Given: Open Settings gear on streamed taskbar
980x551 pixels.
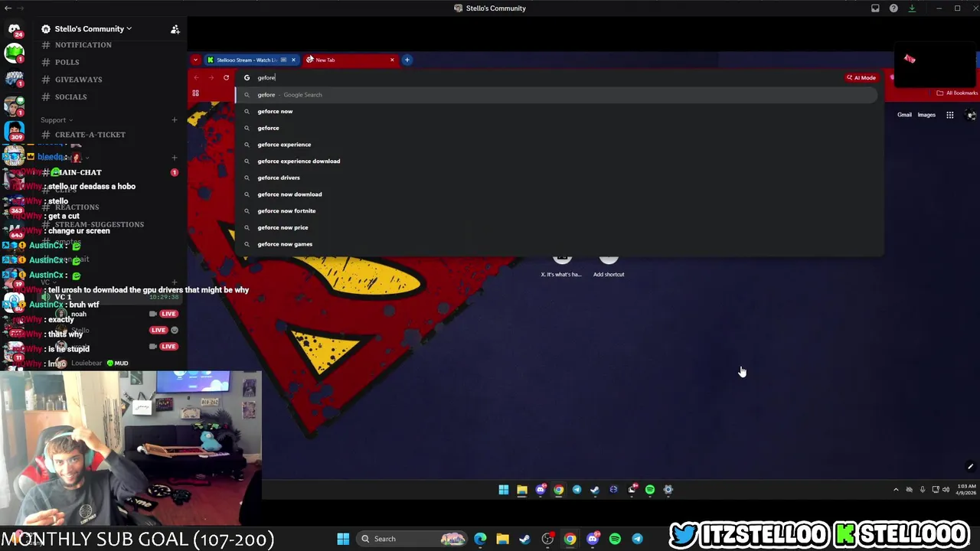Looking at the screenshot, I should 668,490.
